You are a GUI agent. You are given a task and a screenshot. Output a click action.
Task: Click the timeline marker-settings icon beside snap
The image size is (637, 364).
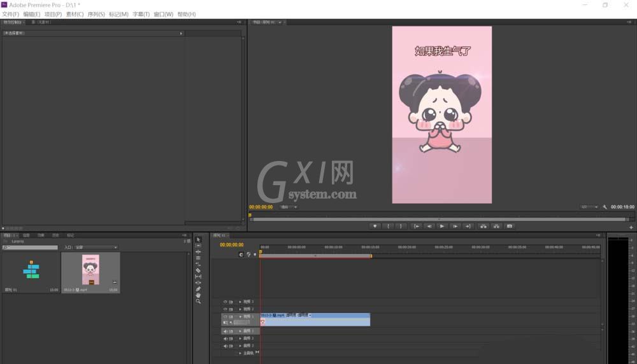click(248, 255)
